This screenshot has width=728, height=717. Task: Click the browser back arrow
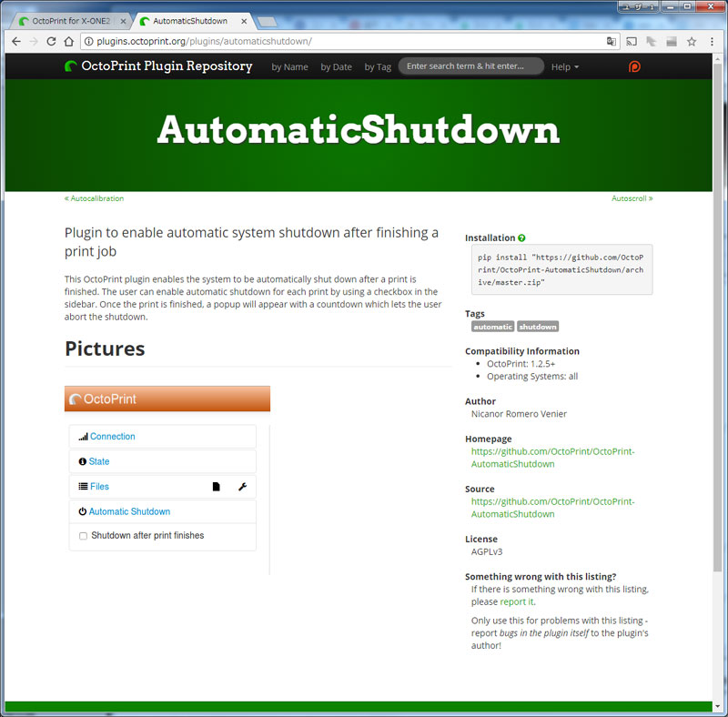[16, 41]
